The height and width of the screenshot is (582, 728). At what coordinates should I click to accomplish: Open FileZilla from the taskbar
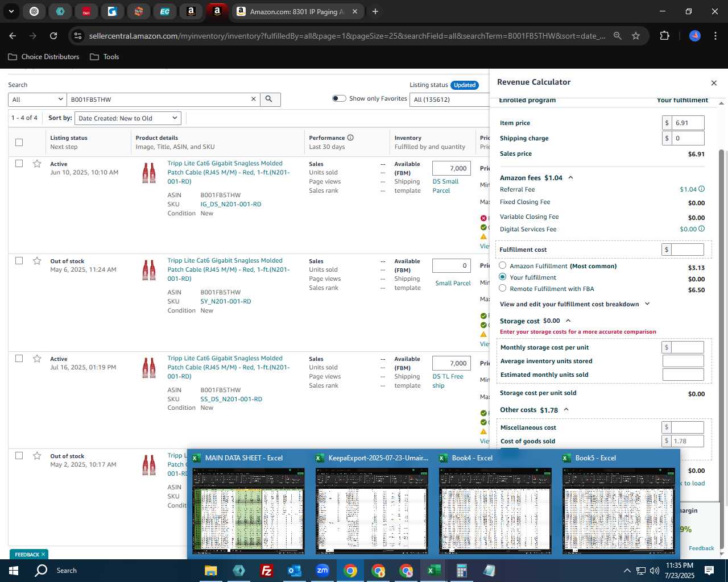click(266, 571)
